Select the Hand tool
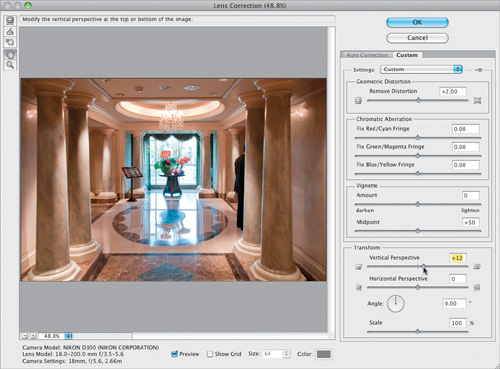 10,54
